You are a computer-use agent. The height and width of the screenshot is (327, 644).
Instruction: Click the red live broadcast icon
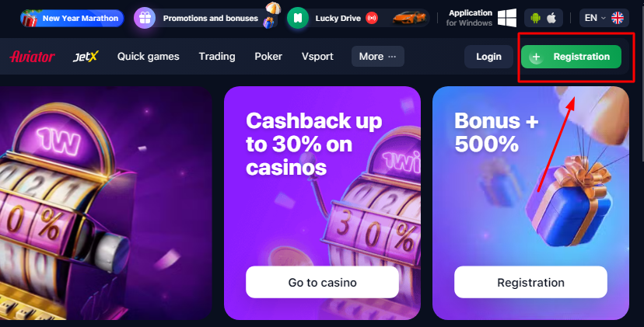[372, 18]
